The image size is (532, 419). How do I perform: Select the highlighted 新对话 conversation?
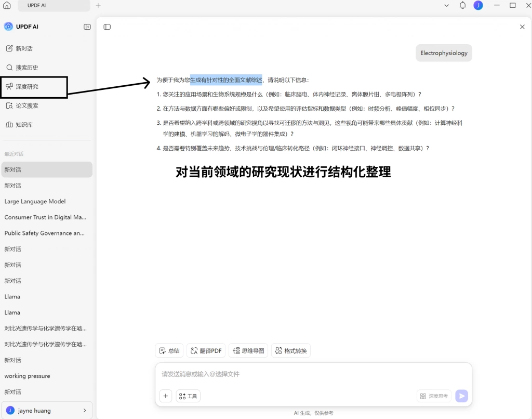(47, 169)
